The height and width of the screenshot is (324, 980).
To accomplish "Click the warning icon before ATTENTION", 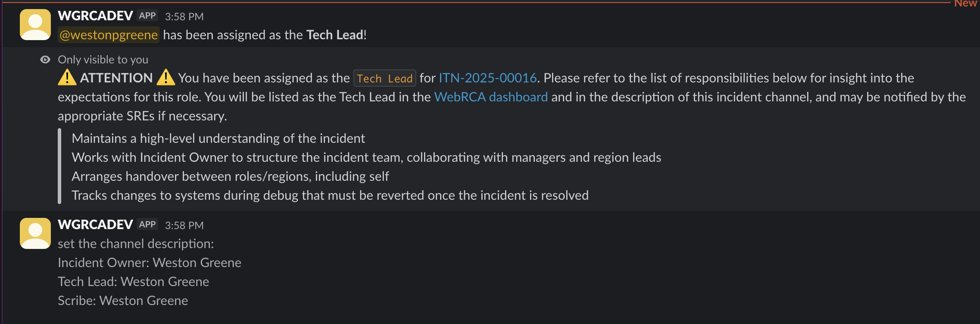I will point(67,78).
